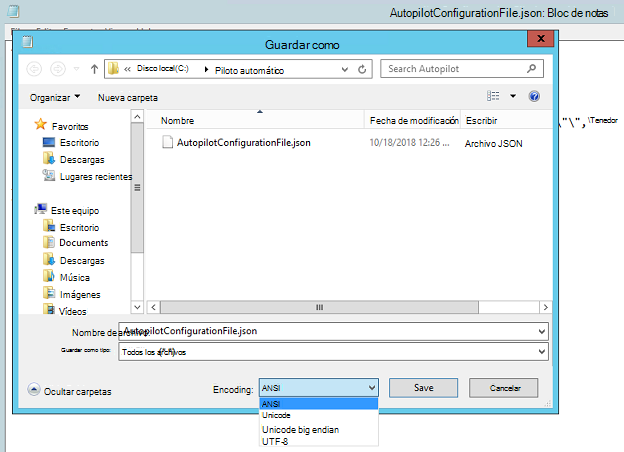
Task: Select ANSI encoding option in list
Action: [318, 404]
